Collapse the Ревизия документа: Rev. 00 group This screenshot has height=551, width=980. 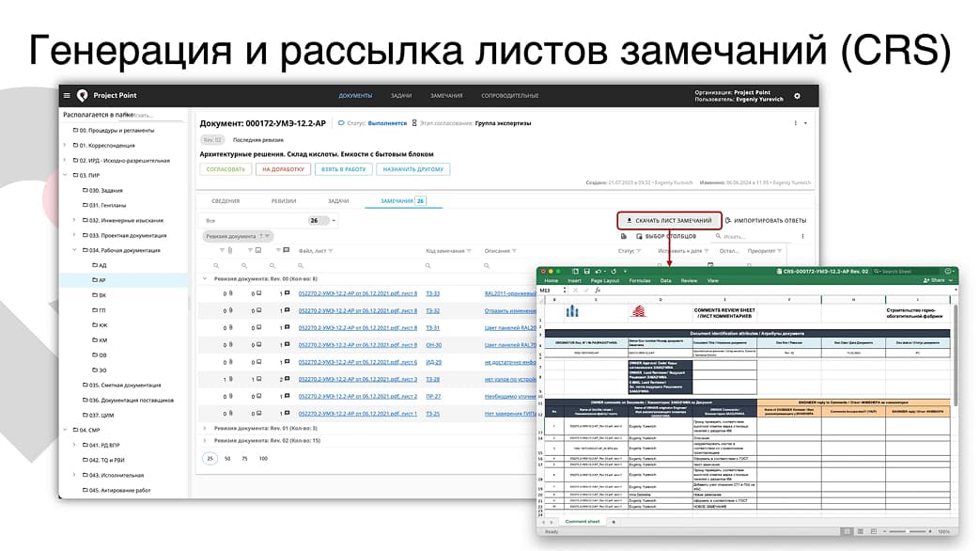click(x=205, y=278)
